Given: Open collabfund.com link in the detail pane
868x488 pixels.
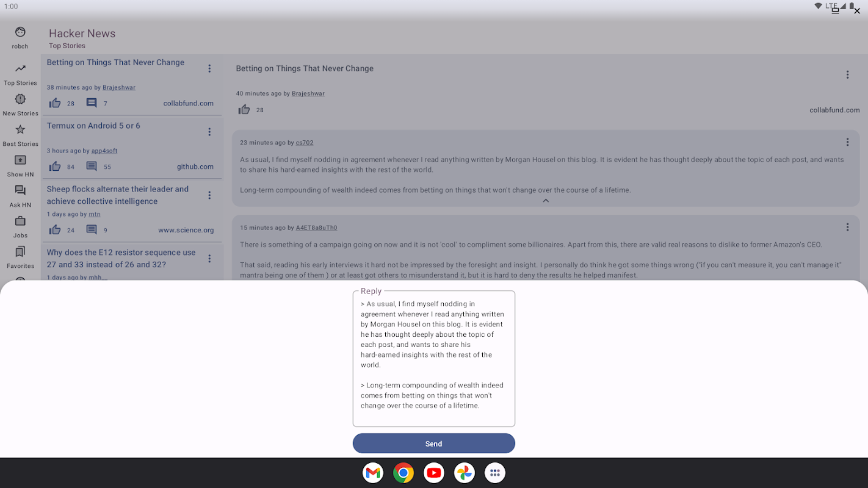Looking at the screenshot, I should [834, 110].
